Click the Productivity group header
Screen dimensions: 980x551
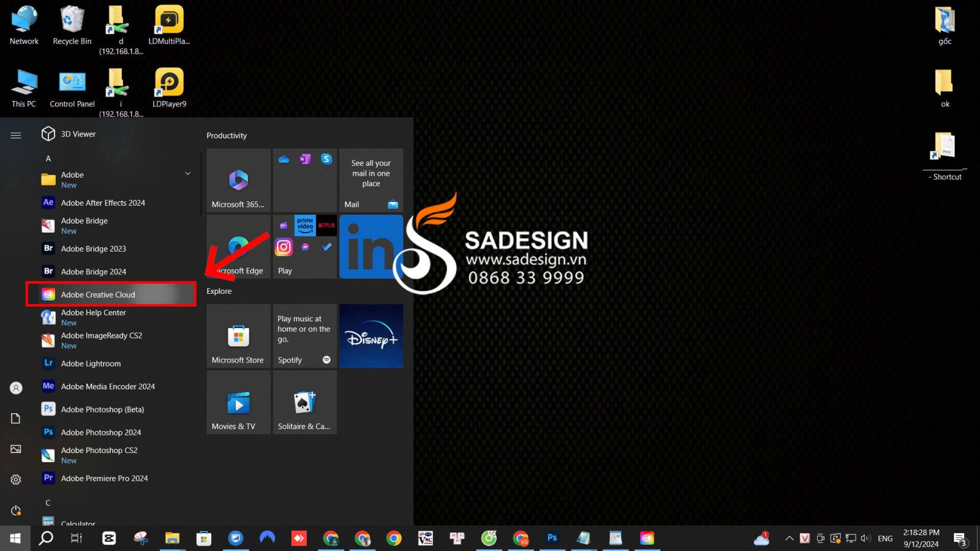(227, 135)
